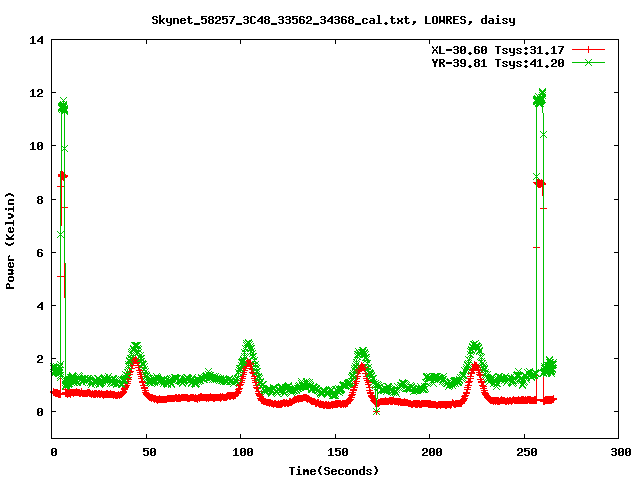Click the data point dipping to zero near 172 seconds
The image size is (640, 480).
376,410
